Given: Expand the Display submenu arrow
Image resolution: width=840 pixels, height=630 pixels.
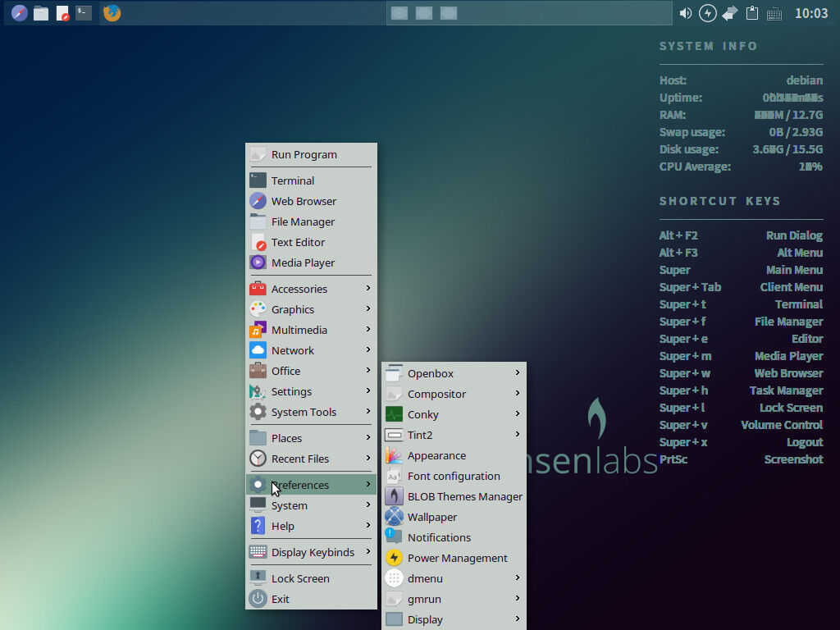Looking at the screenshot, I should tap(518, 619).
